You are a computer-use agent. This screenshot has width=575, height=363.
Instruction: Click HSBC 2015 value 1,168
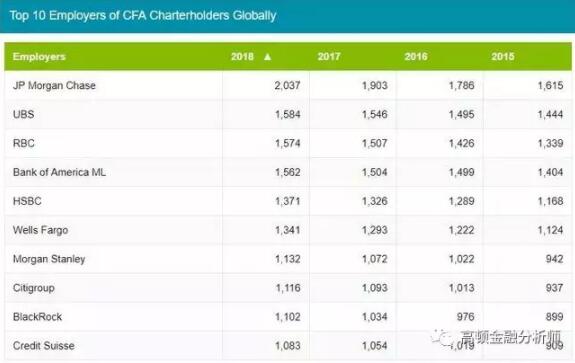[550, 201]
